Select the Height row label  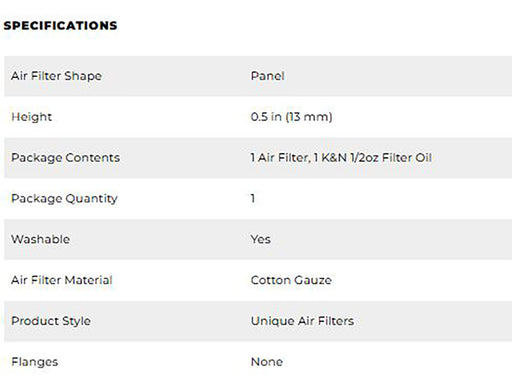coord(32,117)
